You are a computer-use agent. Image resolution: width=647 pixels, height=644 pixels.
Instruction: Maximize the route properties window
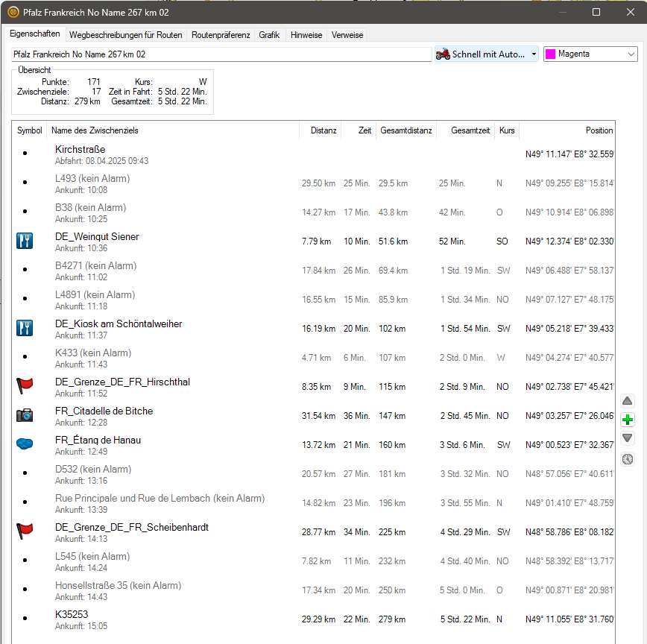pos(596,12)
